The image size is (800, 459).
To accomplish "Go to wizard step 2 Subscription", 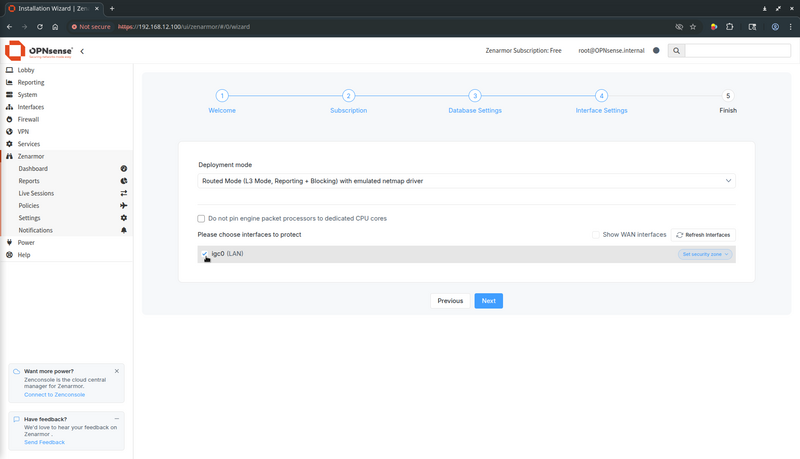I will click(348, 96).
